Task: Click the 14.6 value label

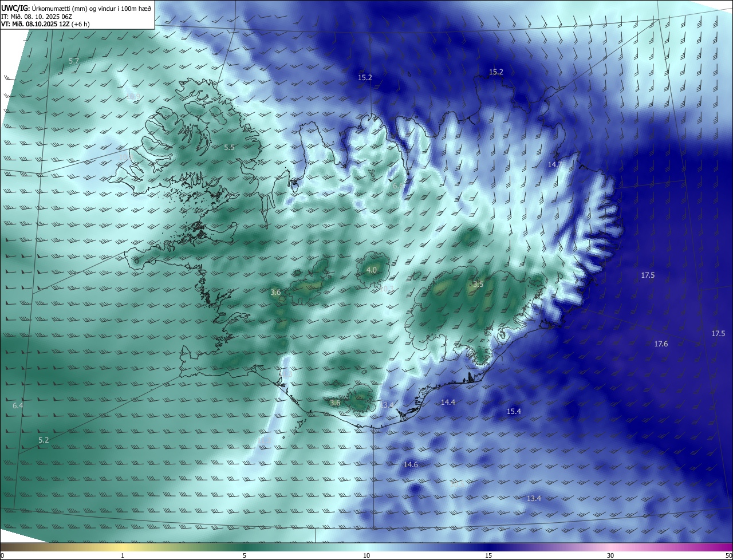Action: click(411, 464)
